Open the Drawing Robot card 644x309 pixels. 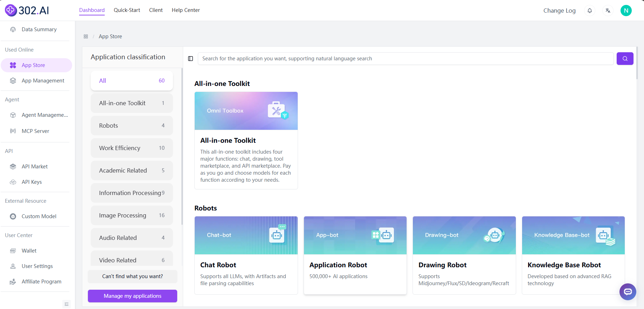(464, 255)
